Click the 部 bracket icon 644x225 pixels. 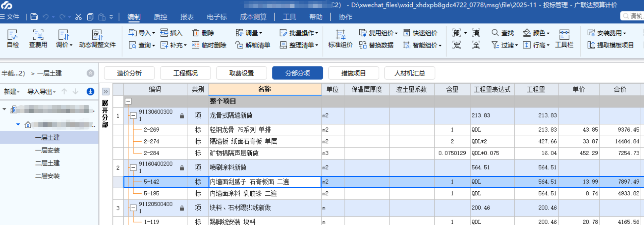[457, 33]
